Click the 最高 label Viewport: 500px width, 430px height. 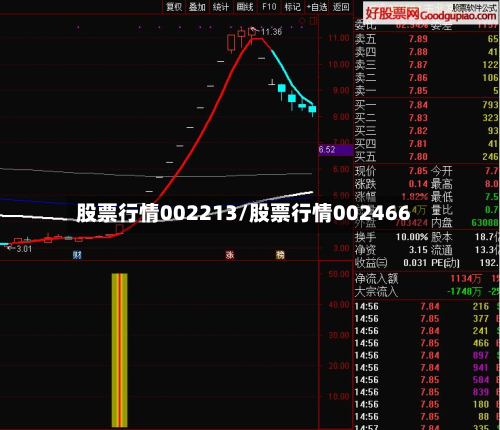point(442,184)
